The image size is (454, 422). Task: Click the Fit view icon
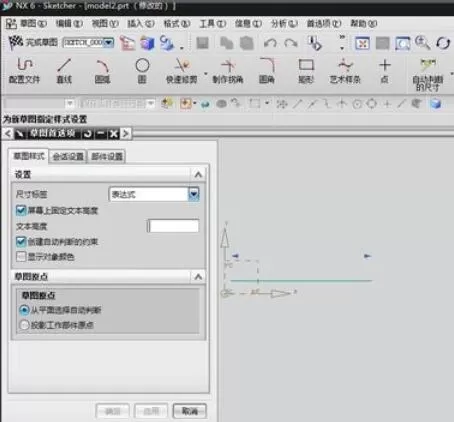tap(362, 43)
